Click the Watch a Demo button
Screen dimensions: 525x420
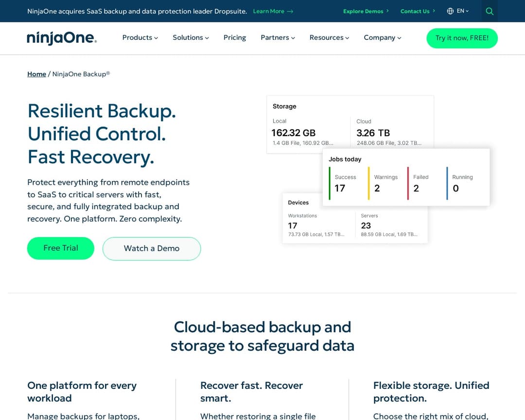coord(152,248)
